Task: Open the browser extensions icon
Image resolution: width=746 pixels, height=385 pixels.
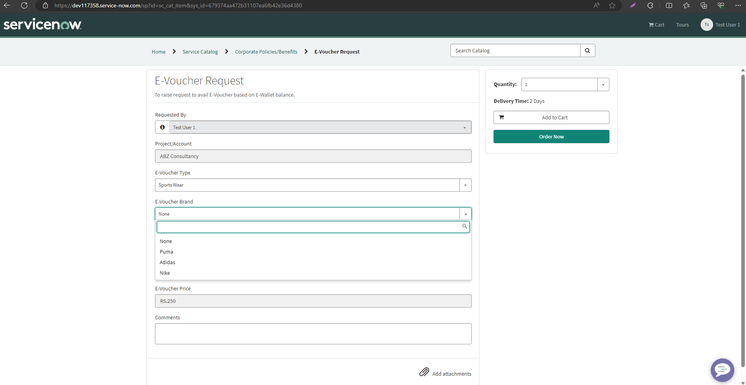Action: [650, 6]
